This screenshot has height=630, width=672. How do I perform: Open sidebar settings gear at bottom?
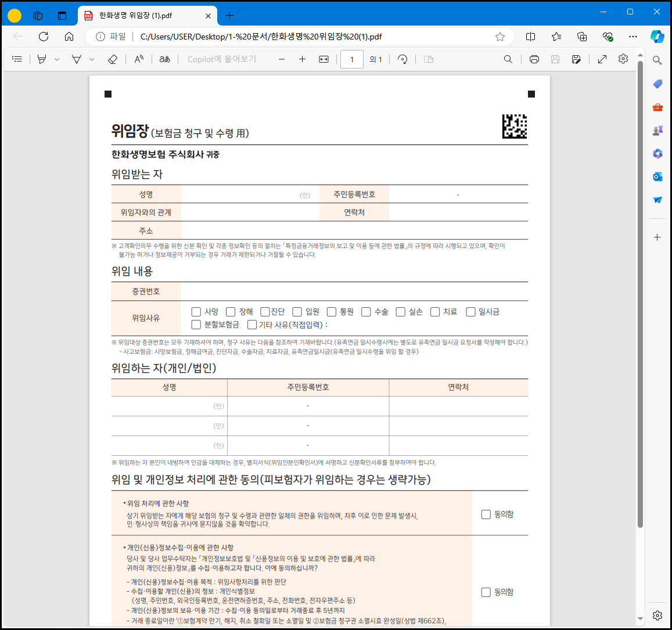pyautogui.click(x=657, y=615)
